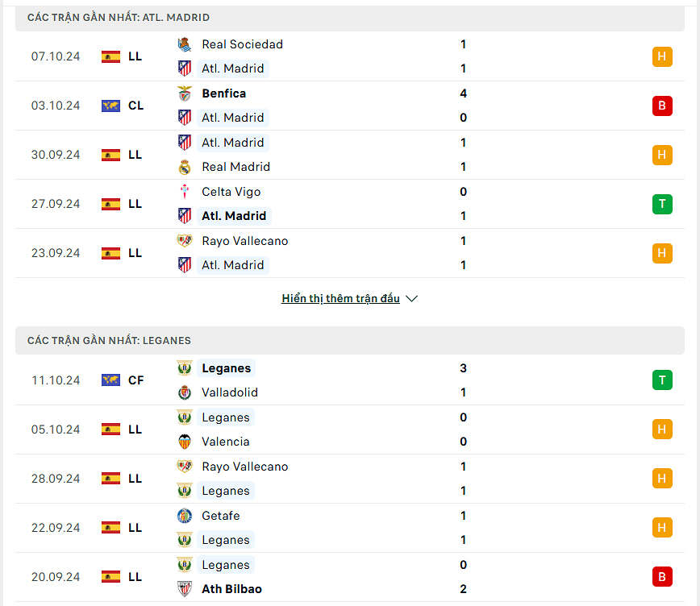Click the Real Madrid crest icon

pyautogui.click(x=185, y=167)
